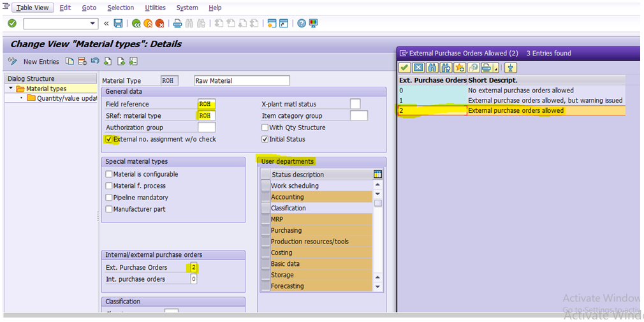
Task: Open the System menu
Action: [187, 8]
